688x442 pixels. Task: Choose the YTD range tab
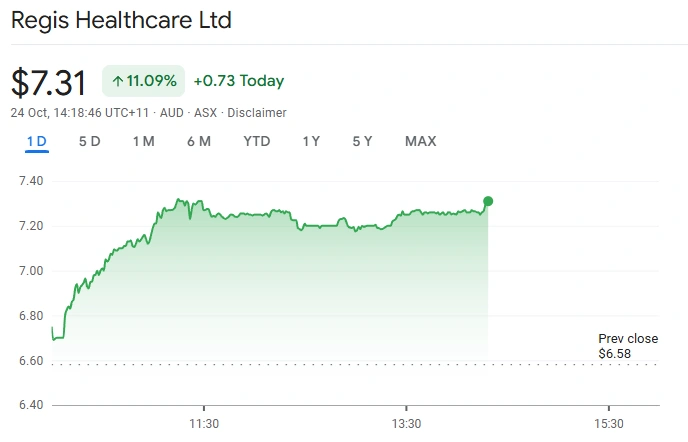[257, 141]
